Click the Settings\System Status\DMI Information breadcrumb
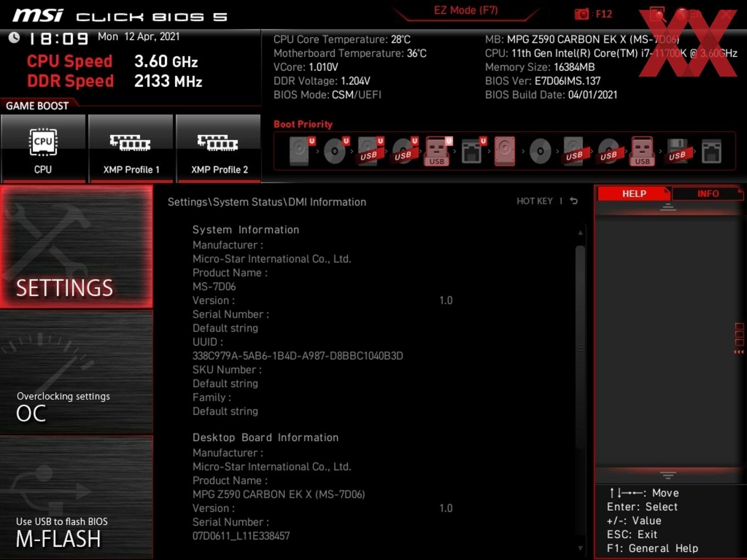Viewport: 747px width, 560px height. click(267, 202)
